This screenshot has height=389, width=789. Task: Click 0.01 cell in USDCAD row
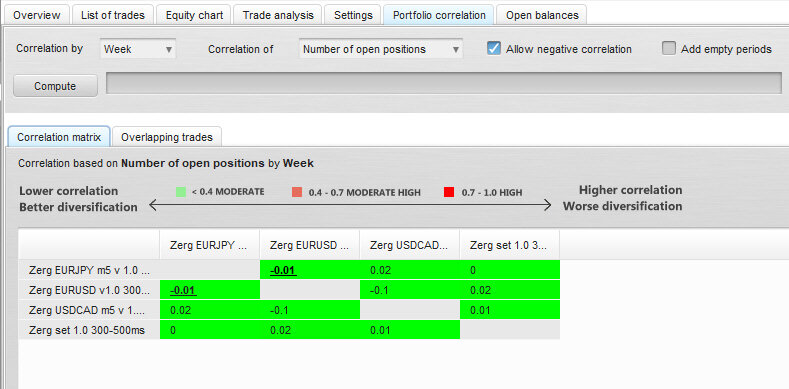[509, 310]
